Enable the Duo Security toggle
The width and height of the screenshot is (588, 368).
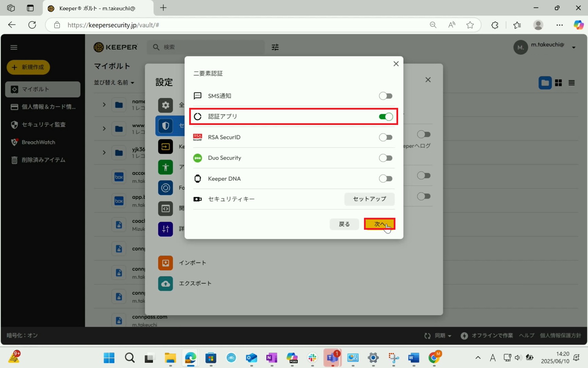click(x=385, y=158)
